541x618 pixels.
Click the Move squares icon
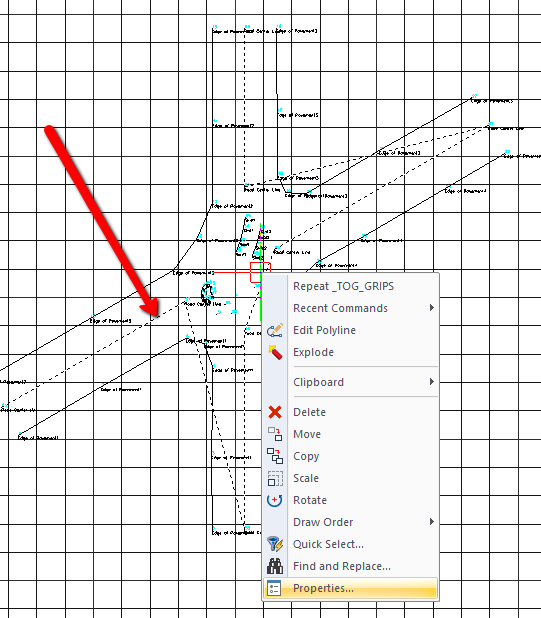pos(275,434)
